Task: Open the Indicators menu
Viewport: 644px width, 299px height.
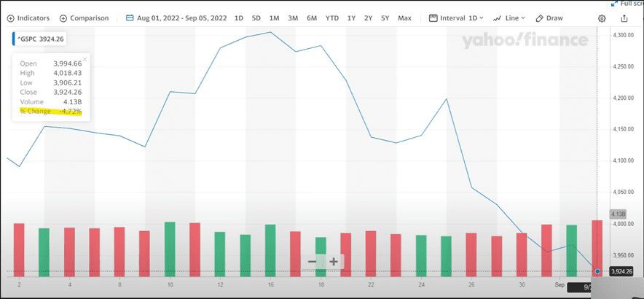Action: [x=28, y=18]
